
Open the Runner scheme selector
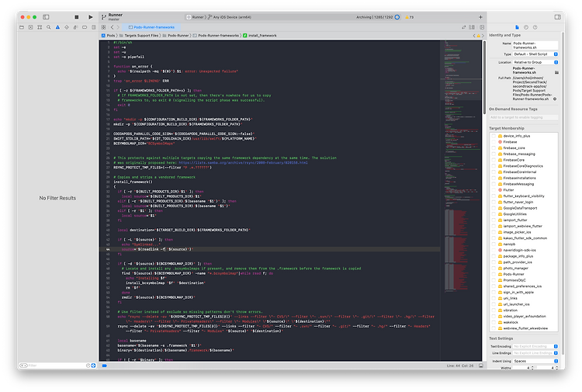tap(196, 17)
